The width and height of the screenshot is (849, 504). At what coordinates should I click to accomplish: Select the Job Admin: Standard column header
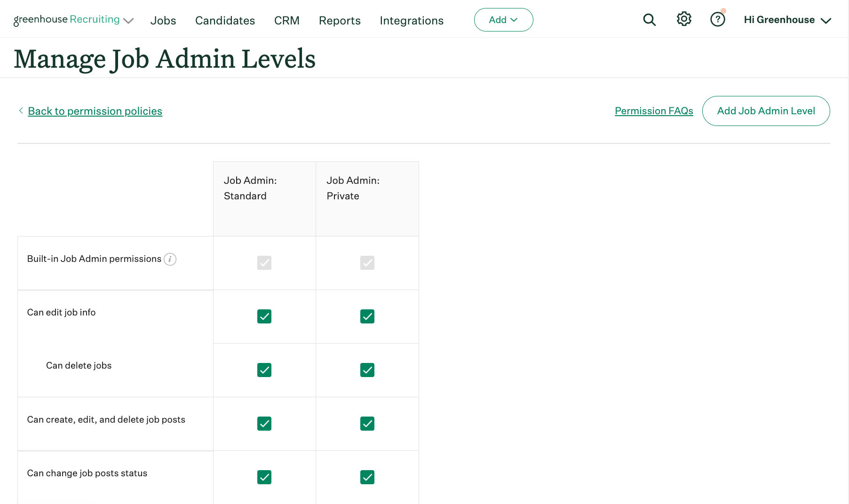(264, 199)
